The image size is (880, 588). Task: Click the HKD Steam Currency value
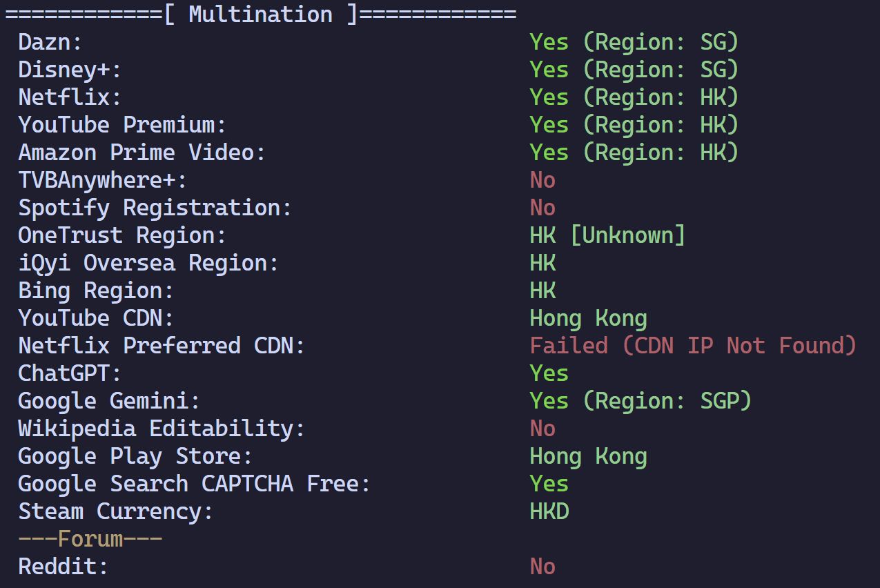pyautogui.click(x=549, y=511)
